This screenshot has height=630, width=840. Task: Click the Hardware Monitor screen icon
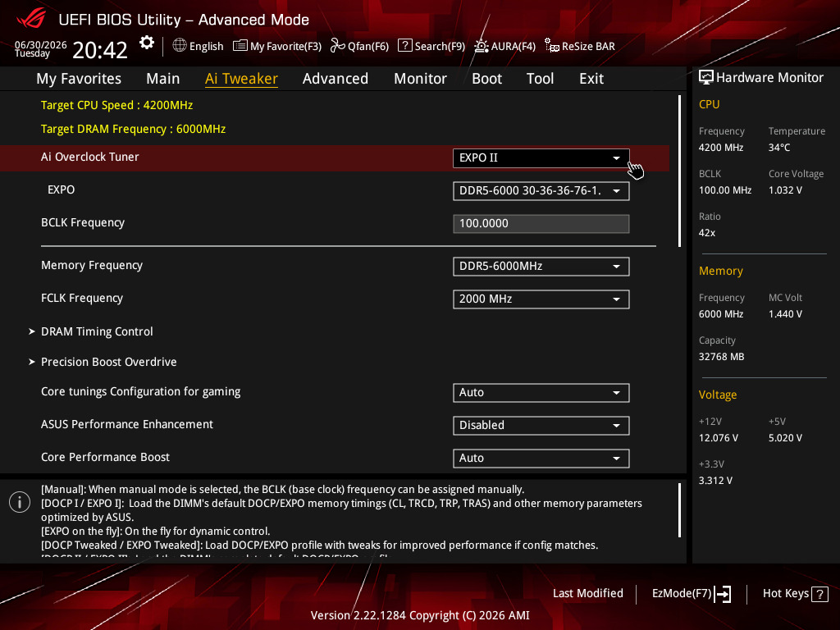[706, 78]
